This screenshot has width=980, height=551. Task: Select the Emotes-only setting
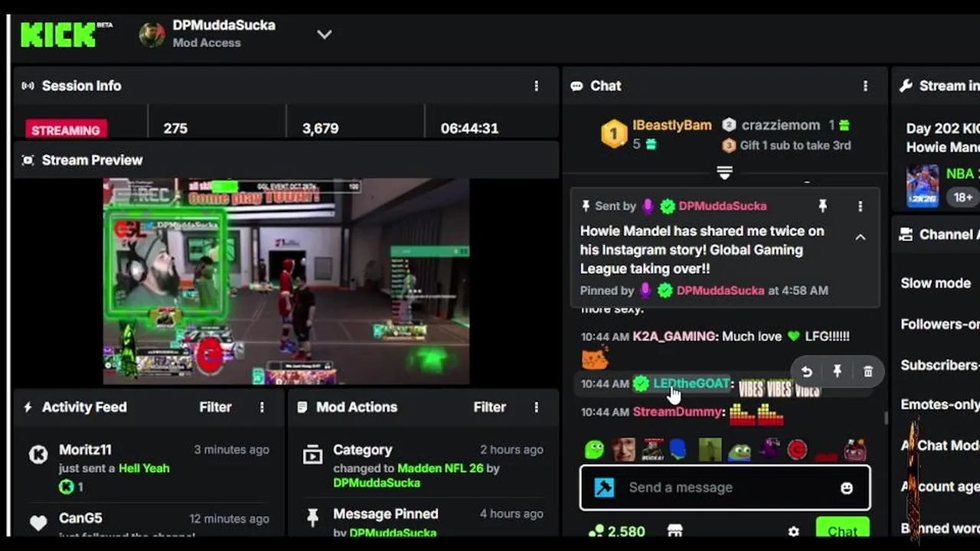point(940,404)
